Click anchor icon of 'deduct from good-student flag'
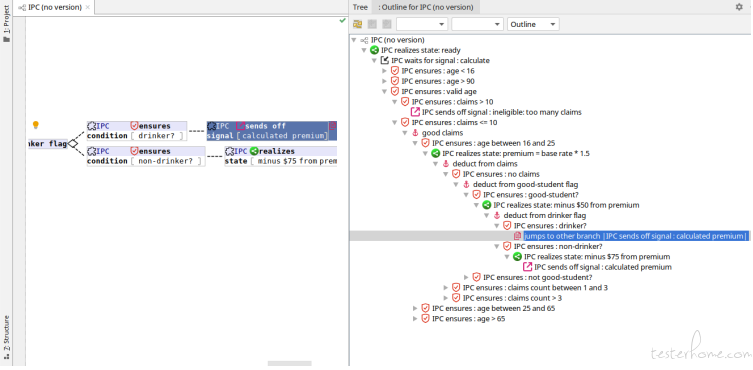This screenshot has height=370, width=753. tap(466, 185)
